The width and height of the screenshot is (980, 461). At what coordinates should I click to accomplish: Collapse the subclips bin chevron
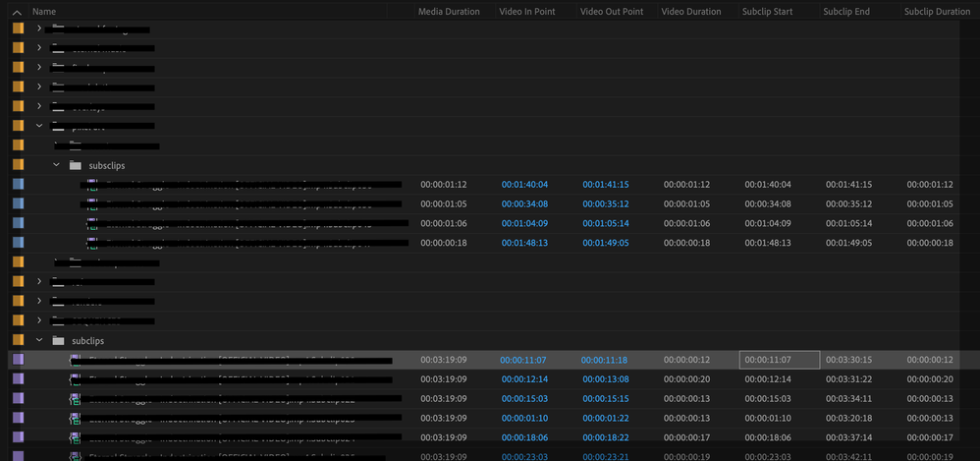[x=39, y=341]
